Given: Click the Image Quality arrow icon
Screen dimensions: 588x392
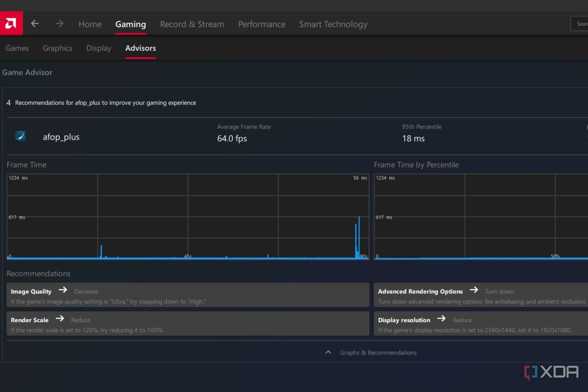Looking at the screenshot, I should click(x=63, y=290).
